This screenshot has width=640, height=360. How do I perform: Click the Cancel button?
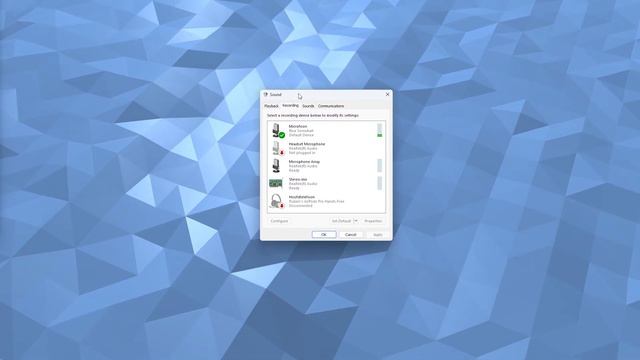351,235
